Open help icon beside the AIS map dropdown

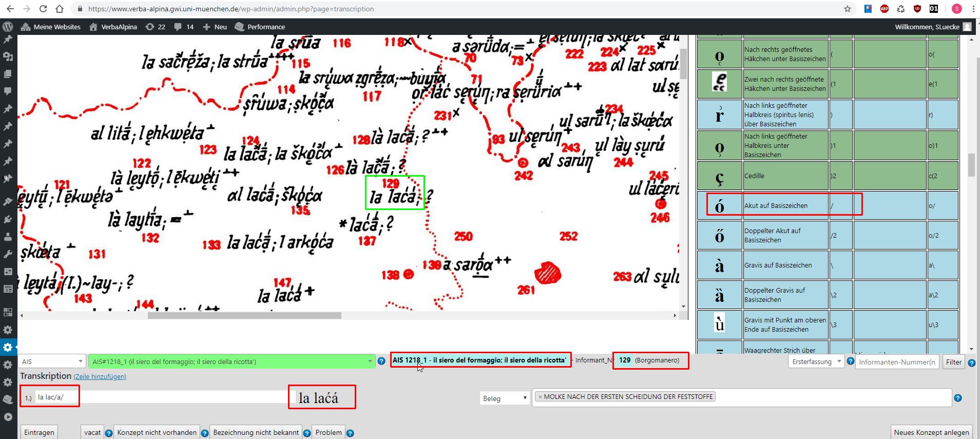(x=381, y=361)
